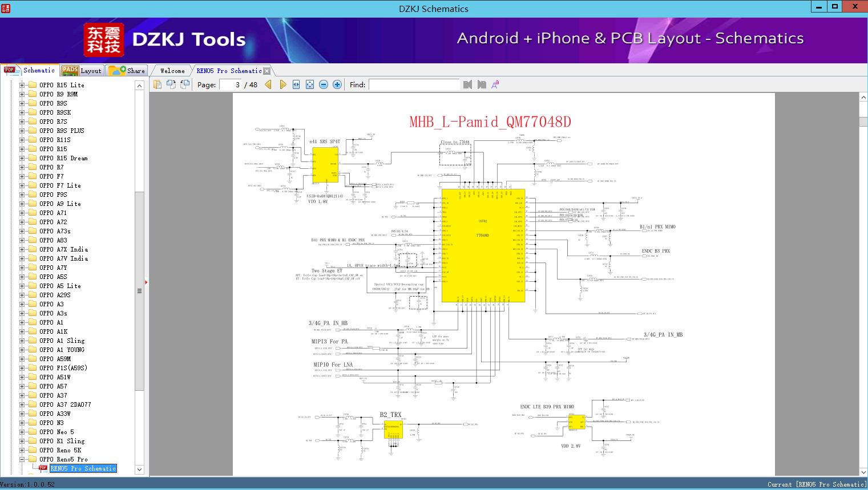Screen dimensions: 868x490
Task: Switch to the Layout tab
Action: point(82,71)
